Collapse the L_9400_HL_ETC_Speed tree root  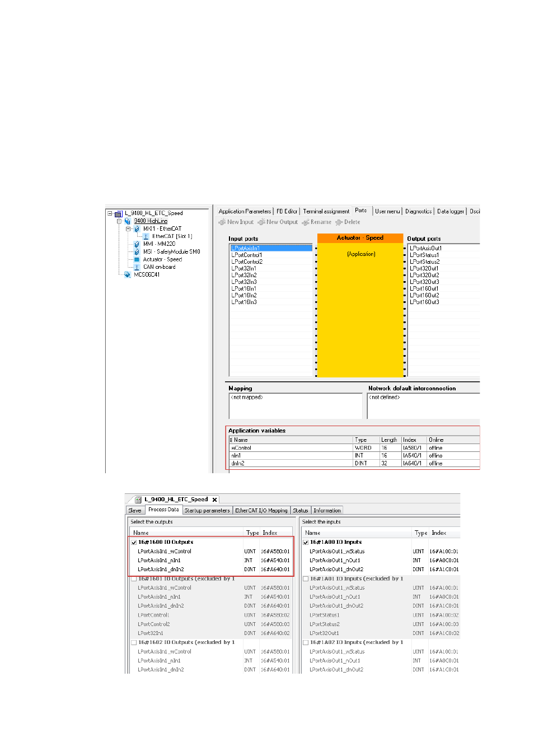pyautogui.click(x=110, y=213)
